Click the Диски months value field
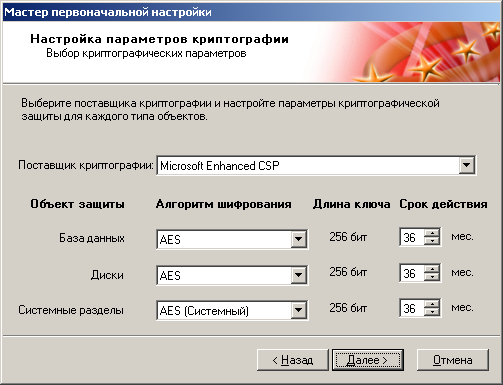This screenshot has height=385, width=503. point(412,273)
